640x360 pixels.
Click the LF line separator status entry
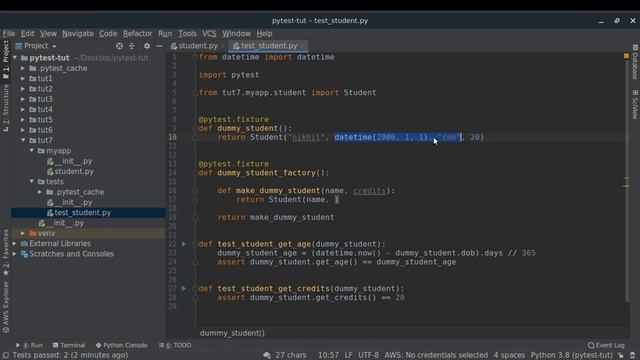tap(348, 356)
